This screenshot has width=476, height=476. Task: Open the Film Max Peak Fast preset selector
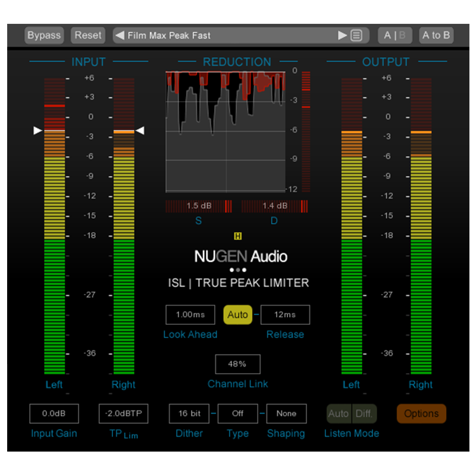241,36
